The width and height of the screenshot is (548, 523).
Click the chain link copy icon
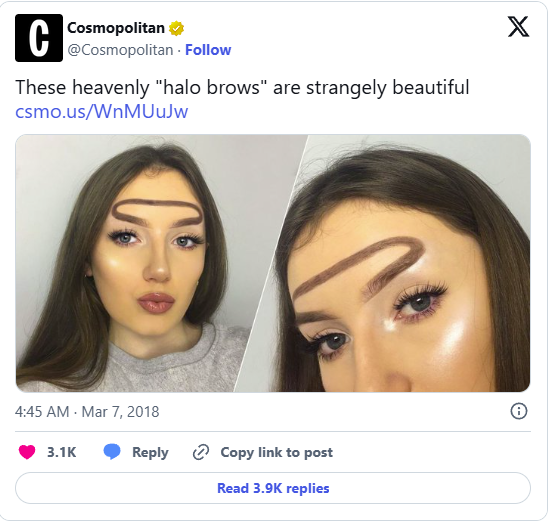pyautogui.click(x=201, y=452)
